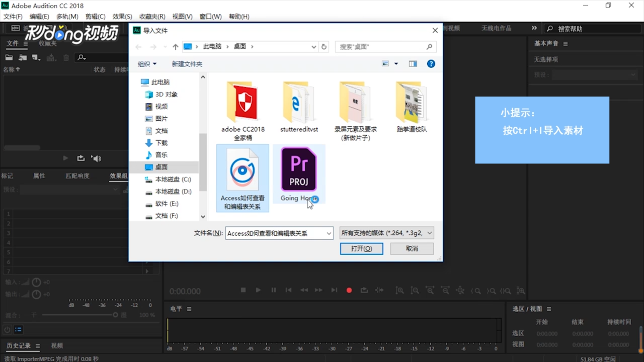The width and height of the screenshot is (644, 362).
Task: Click 打开(O) button in import dialog
Action: tap(362, 249)
